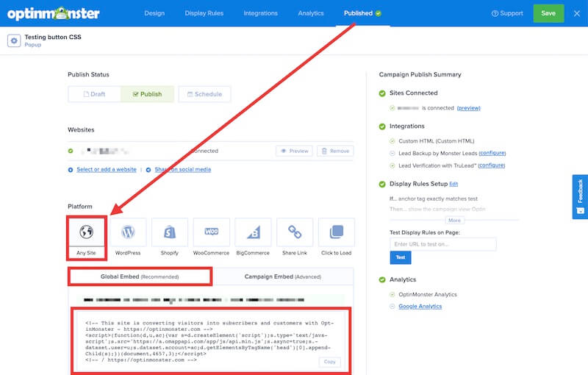Viewport: 588px width, 375px height.
Task: Open campaign settings gear icon
Action: click(14, 40)
